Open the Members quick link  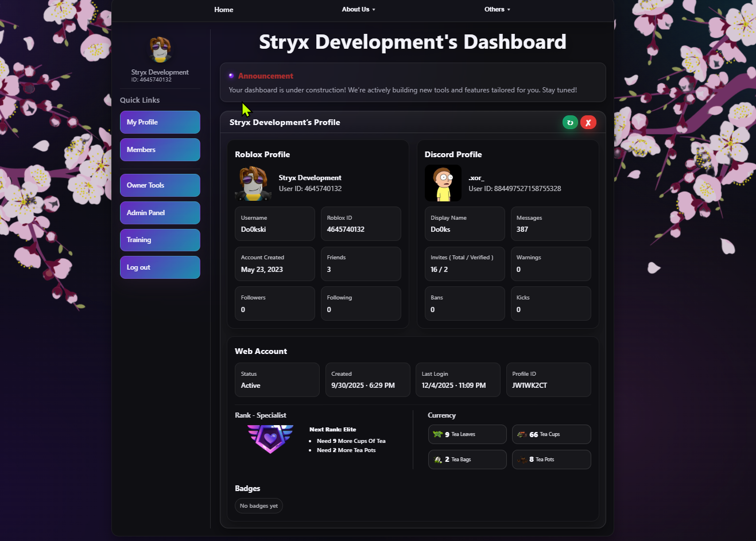pos(160,150)
